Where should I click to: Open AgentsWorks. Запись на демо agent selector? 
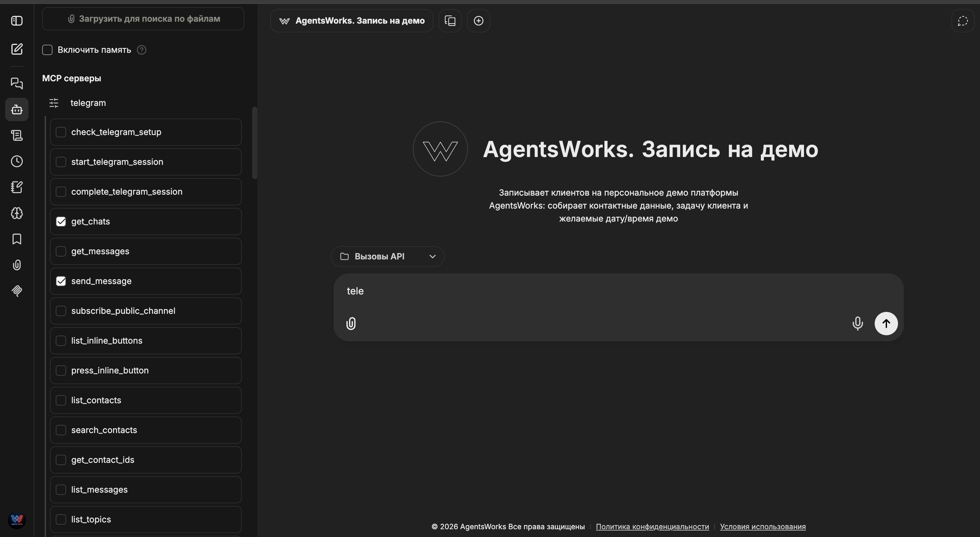point(352,20)
